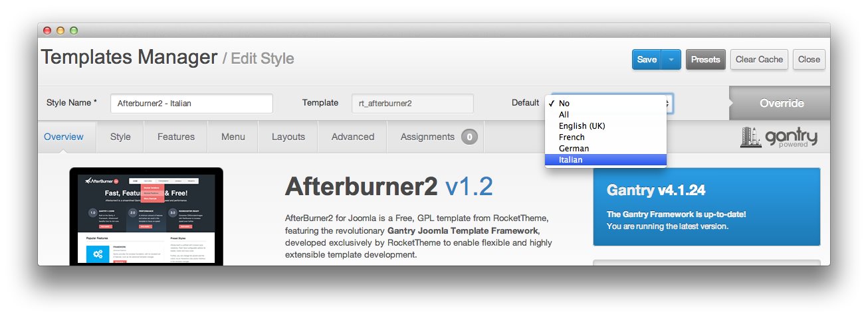Viewport: 868px width, 318px height.
Task: Select Italian in the Default dropdown
Action: [x=570, y=160]
